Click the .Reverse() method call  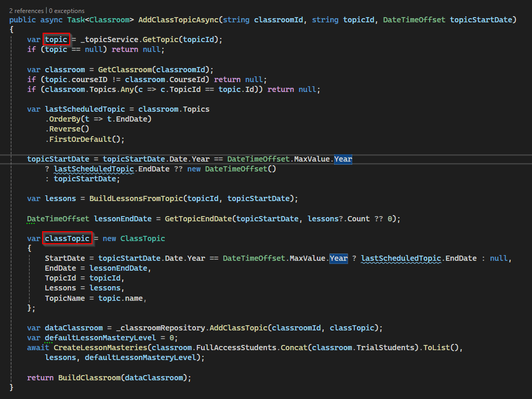click(x=65, y=129)
